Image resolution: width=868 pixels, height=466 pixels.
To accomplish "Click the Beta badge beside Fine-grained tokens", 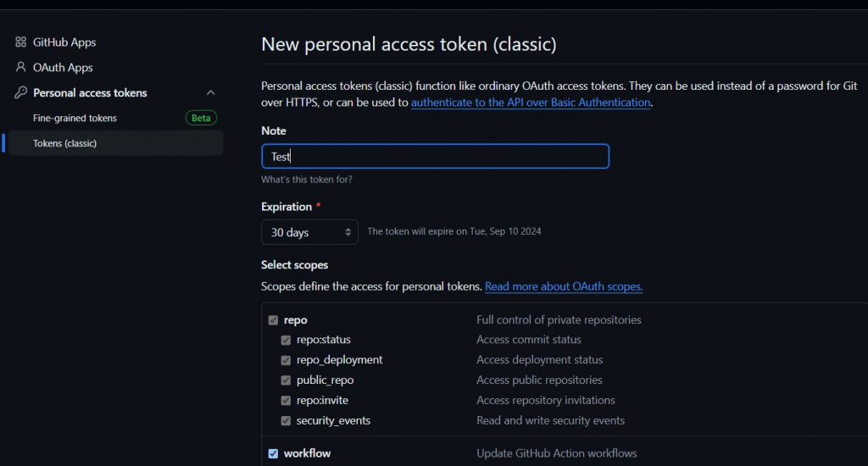I will [x=201, y=118].
